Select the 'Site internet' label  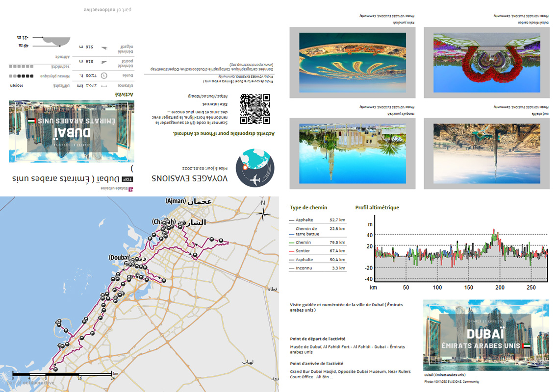[215, 104]
